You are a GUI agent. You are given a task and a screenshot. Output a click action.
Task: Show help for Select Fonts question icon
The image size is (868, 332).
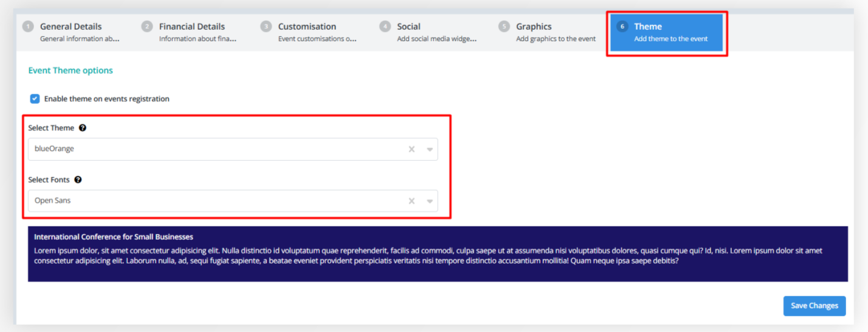click(x=78, y=180)
